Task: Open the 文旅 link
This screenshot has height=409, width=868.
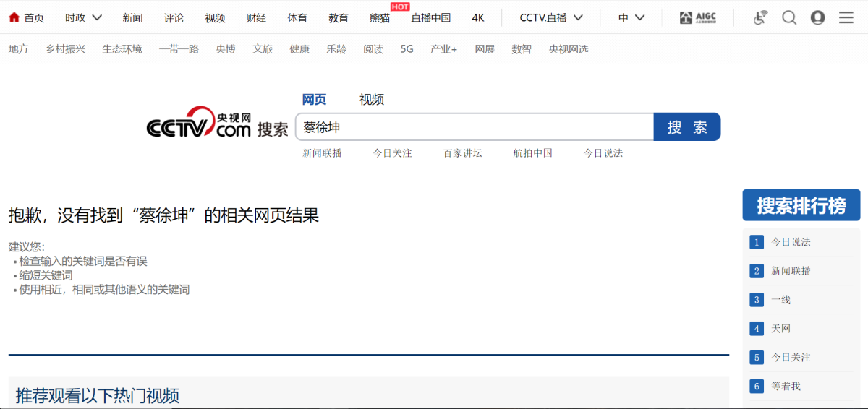Action: [x=263, y=49]
